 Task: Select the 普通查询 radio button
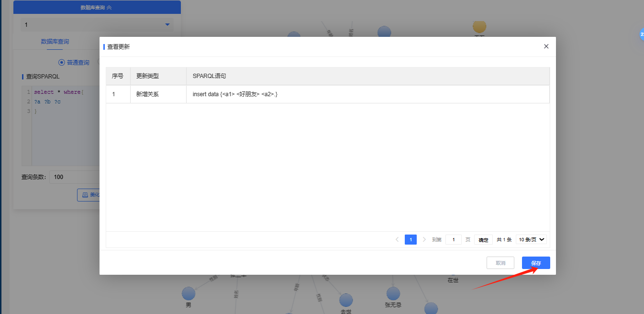[61, 62]
